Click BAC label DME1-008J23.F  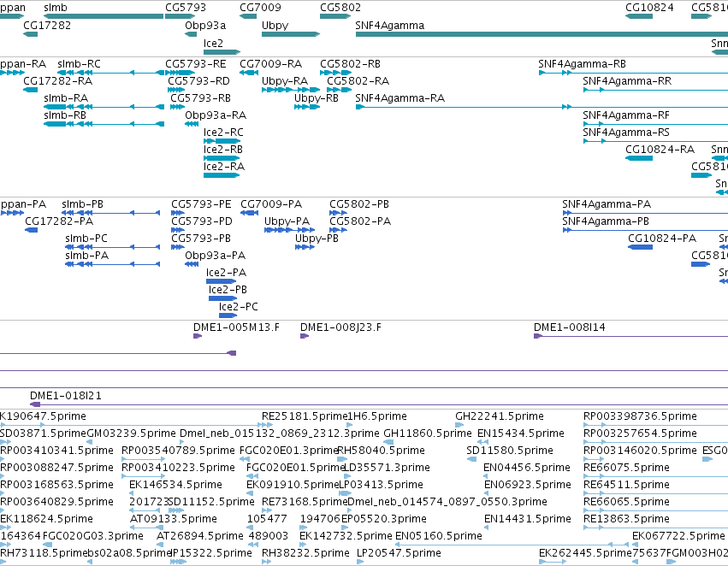click(x=340, y=327)
